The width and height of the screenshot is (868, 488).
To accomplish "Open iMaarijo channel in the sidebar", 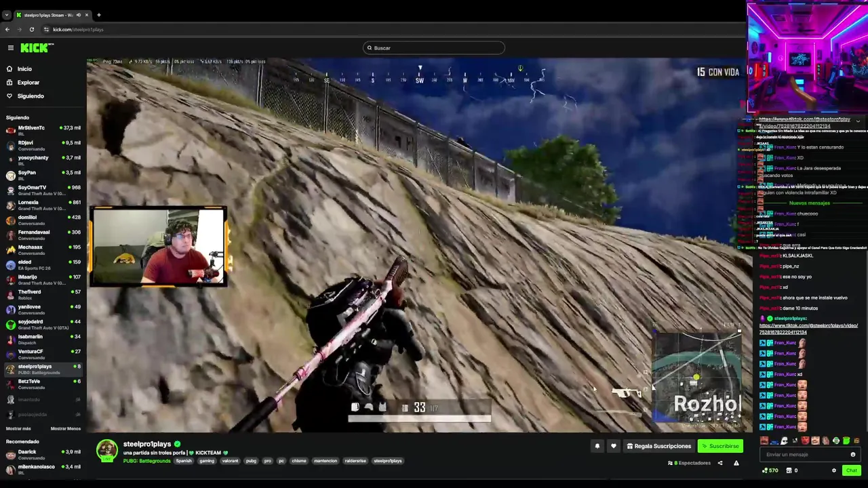I will [x=43, y=279].
